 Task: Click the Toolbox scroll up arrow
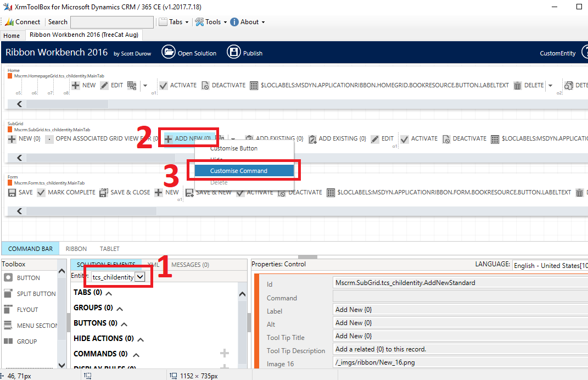click(62, 271)
